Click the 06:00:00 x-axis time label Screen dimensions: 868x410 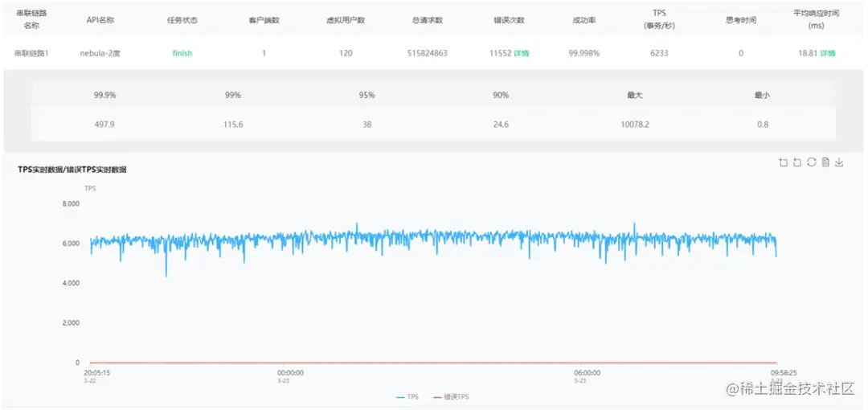point(587,373)
